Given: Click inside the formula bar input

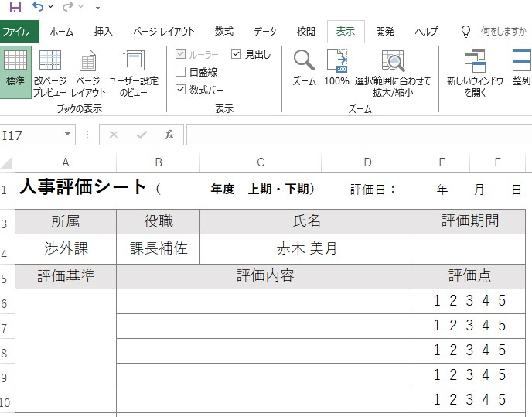Looking at the screenshot, I should point(359,135).
